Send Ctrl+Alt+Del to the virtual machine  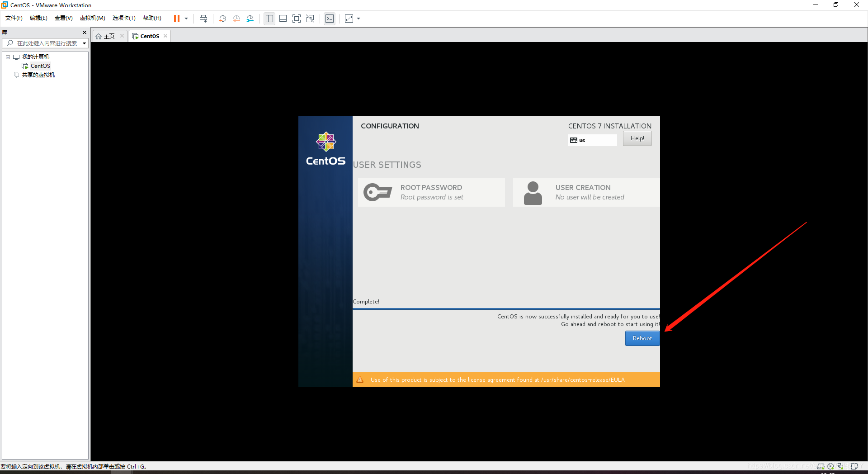203,19
